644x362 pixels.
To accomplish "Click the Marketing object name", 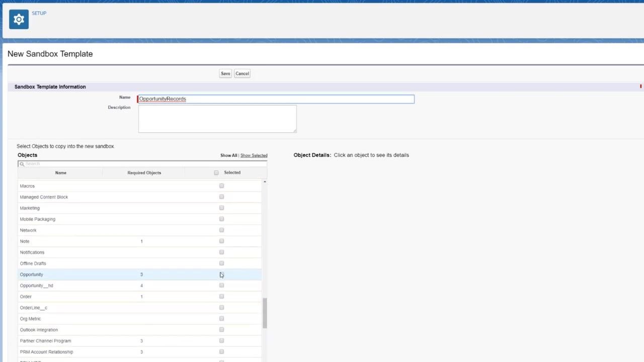I will (x=30, y=208).
